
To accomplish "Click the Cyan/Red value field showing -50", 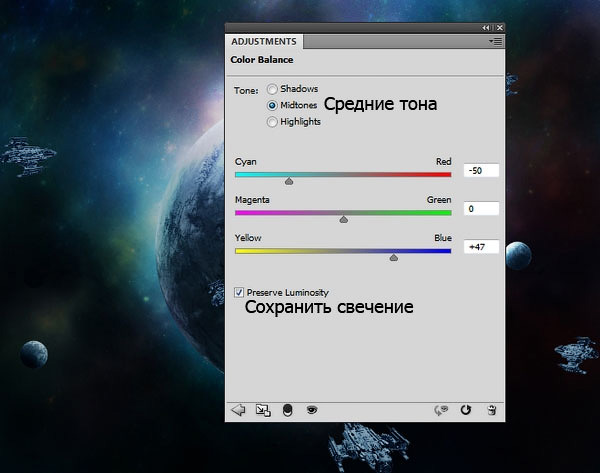I will pyautogui.click(x=480, y=171).
